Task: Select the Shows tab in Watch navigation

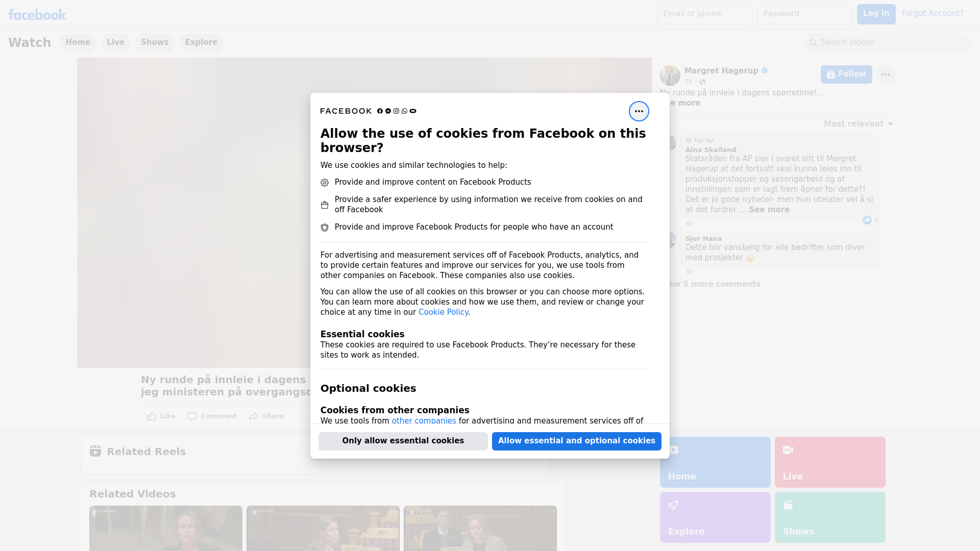Action: pyautogui.click(x=155, y=42)
